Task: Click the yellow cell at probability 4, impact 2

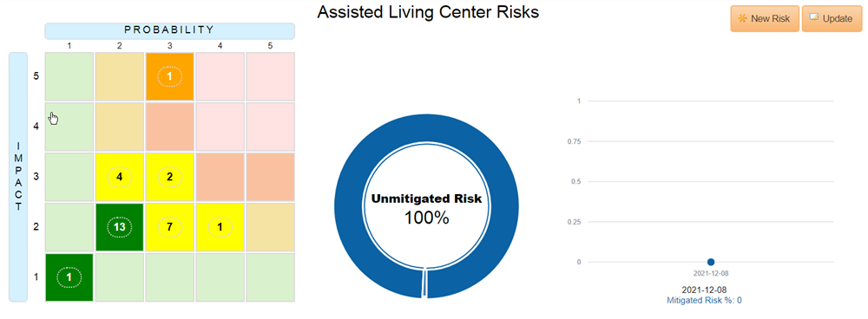Action: pos(220,227)
